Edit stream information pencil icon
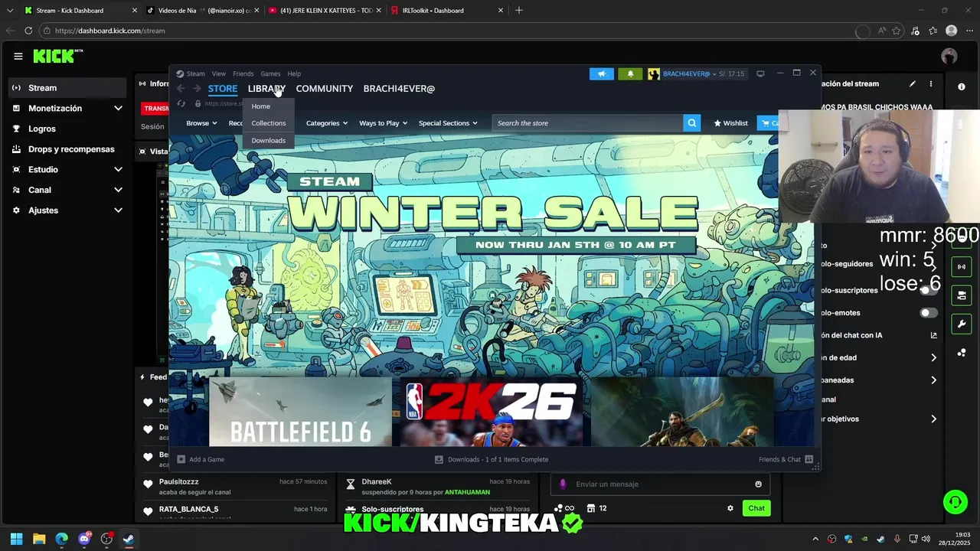This screenshot has height=551, width=980. [912, 84]
